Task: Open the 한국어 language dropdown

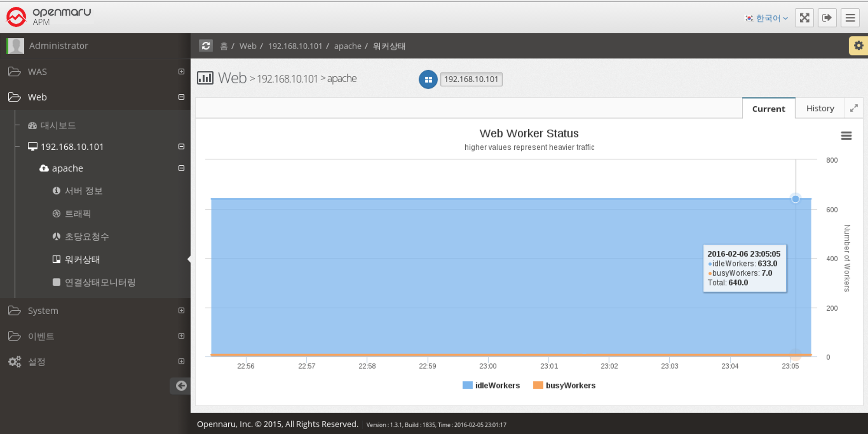Action: point(767,18)
